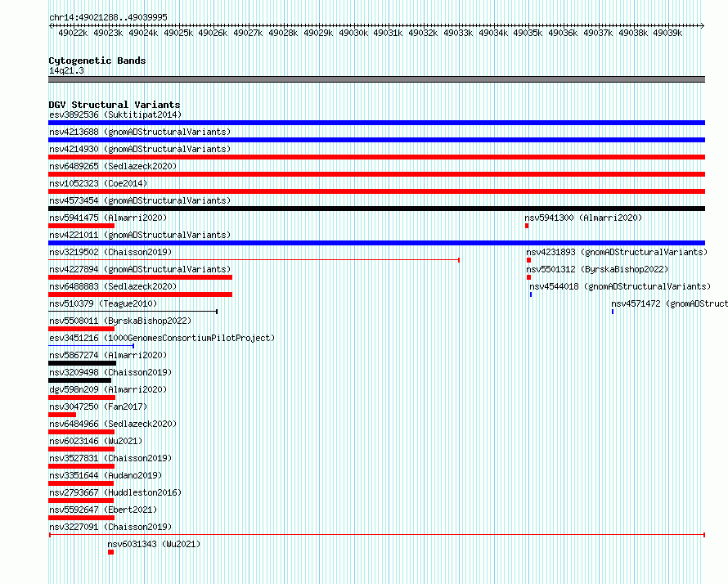Click the nsv5941300 (Almarri2020) label
Viewport: 728px width, 584px height.
pos(583,218)
